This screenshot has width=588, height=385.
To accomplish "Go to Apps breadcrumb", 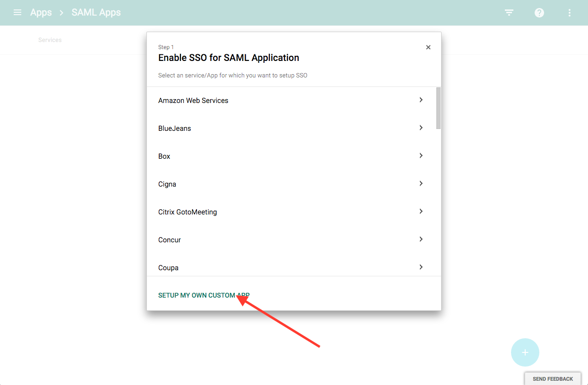I will click(41, 12).
